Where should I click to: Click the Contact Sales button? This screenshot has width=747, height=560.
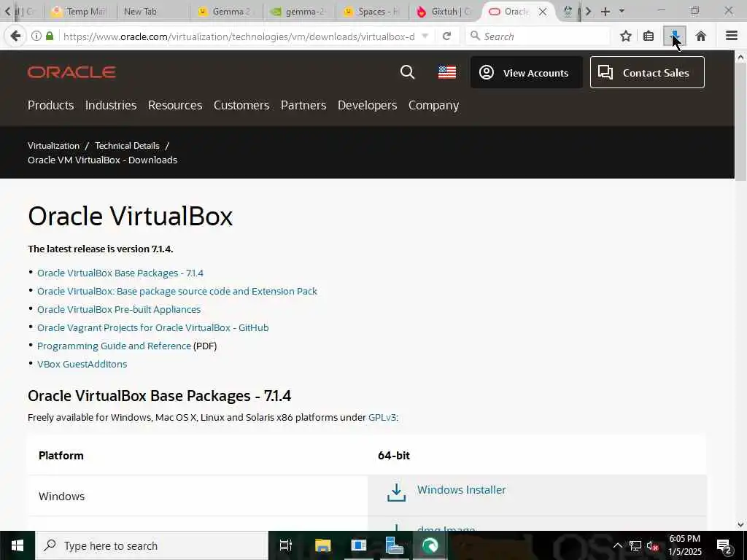click(647, 72)
